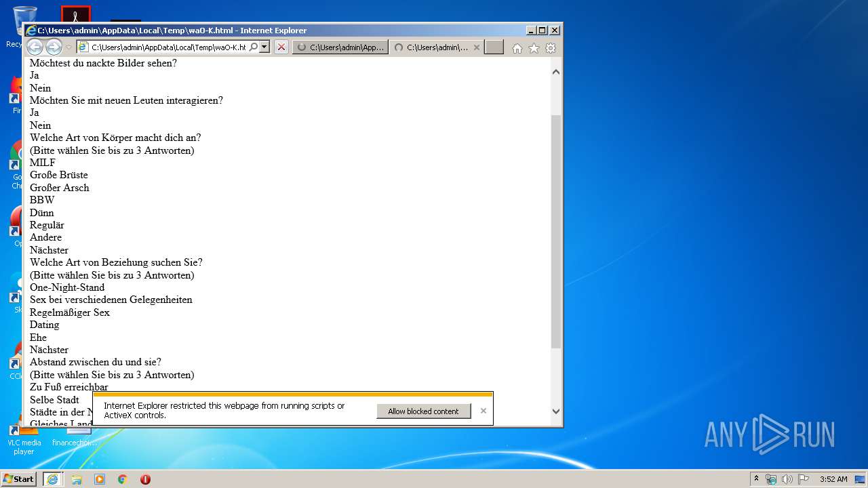
Task: Click the Action Center flag tray icon
Action: (803, 479)
